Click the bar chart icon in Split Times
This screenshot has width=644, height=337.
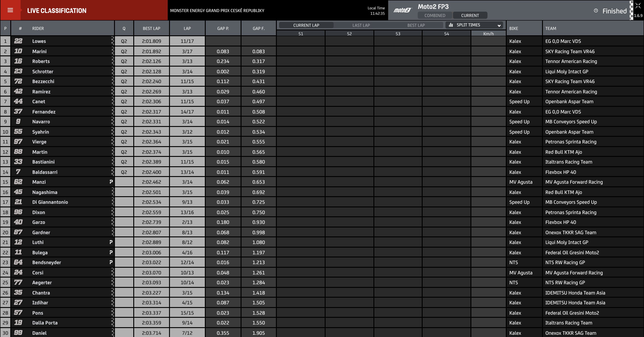451,25
